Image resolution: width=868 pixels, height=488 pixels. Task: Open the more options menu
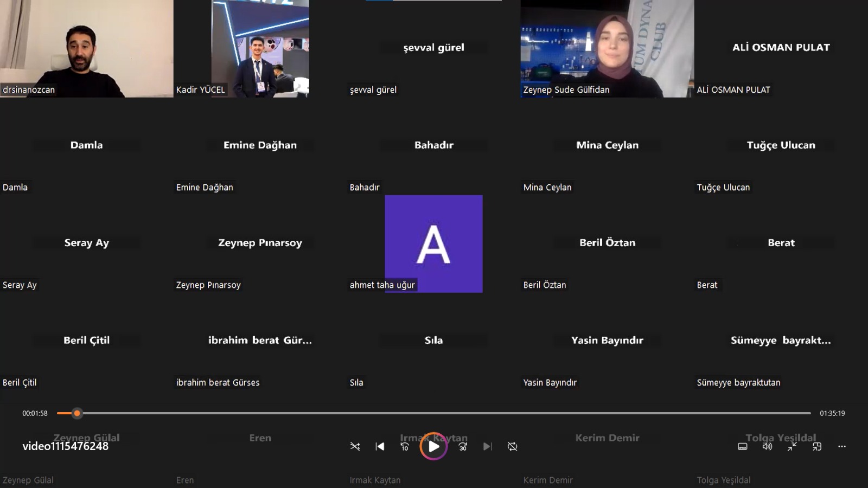point(841,446)
